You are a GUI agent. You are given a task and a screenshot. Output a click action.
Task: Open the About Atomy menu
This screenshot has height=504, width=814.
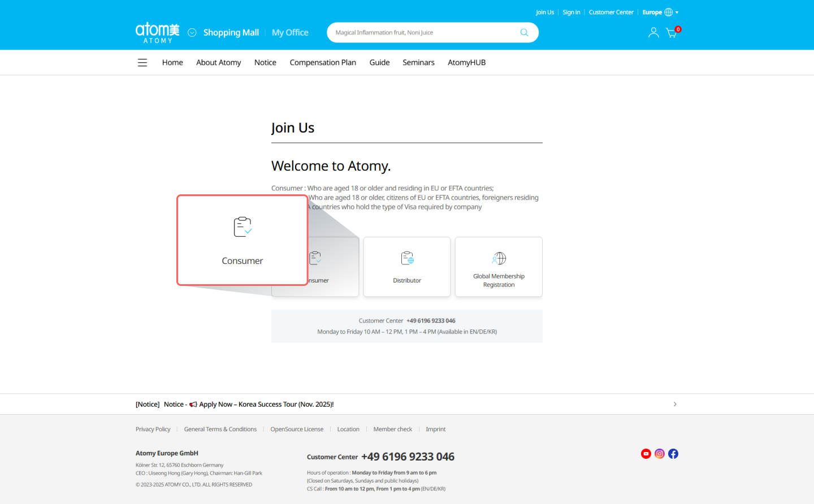tap(219, 63)
